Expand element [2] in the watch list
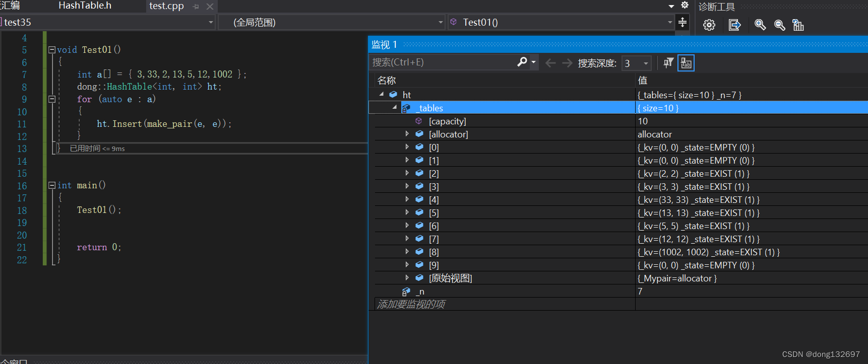This screenshot has width=868, height=364. 407,173
